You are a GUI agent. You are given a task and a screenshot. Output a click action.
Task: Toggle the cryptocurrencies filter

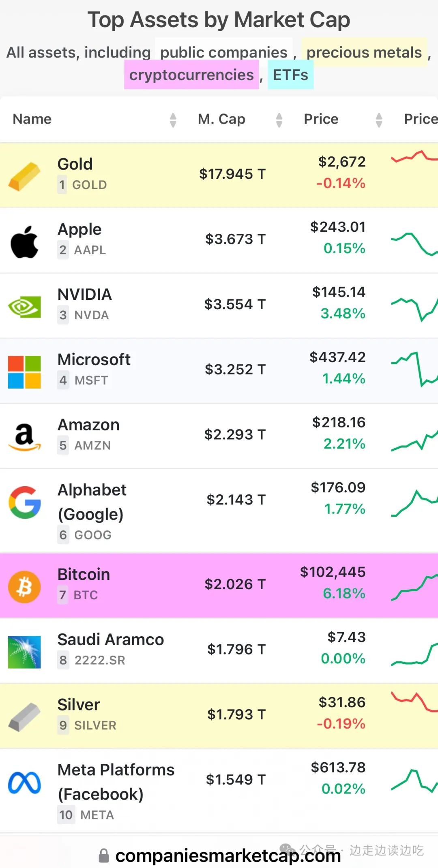tap(191, 75)
